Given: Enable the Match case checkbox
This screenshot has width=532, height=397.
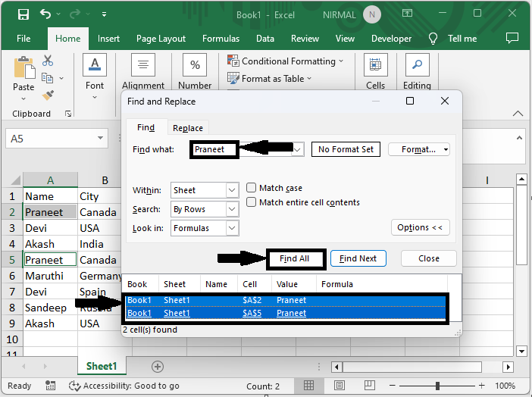Looking at the screenshot, I should coord(251,188).
